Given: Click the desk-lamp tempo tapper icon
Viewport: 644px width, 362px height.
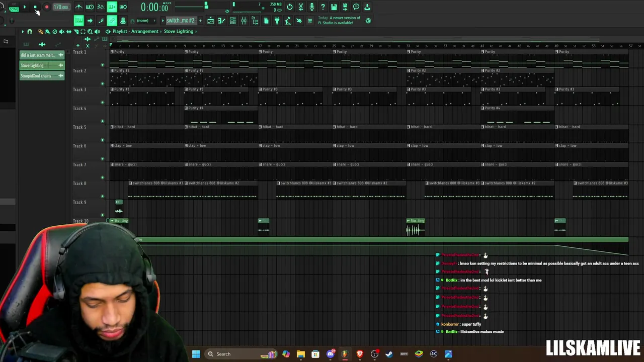Looking at the screenshot, I should (288, 21).
